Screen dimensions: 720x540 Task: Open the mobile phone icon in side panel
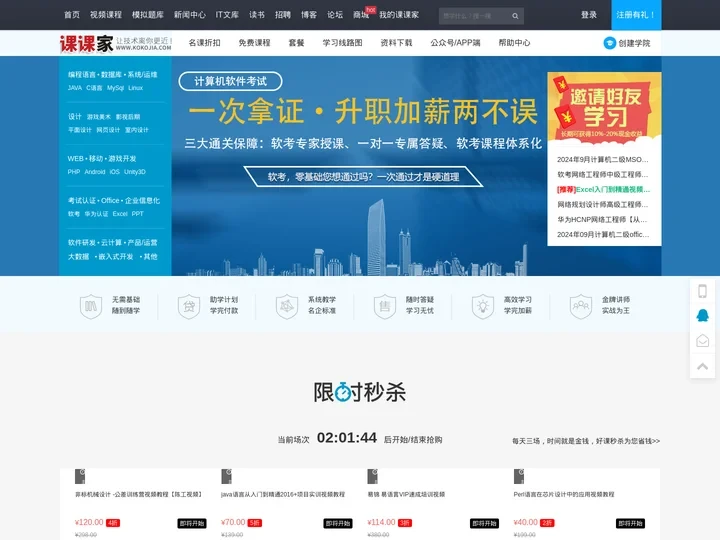[x=702, y=291]
